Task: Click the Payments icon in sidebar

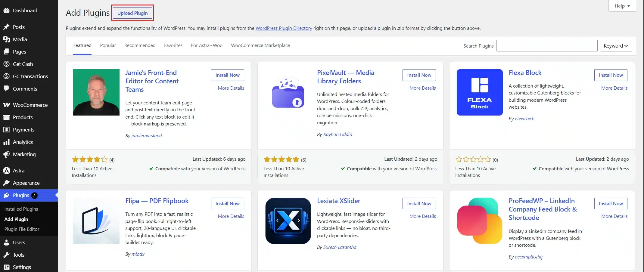Action: coord(6,130)
